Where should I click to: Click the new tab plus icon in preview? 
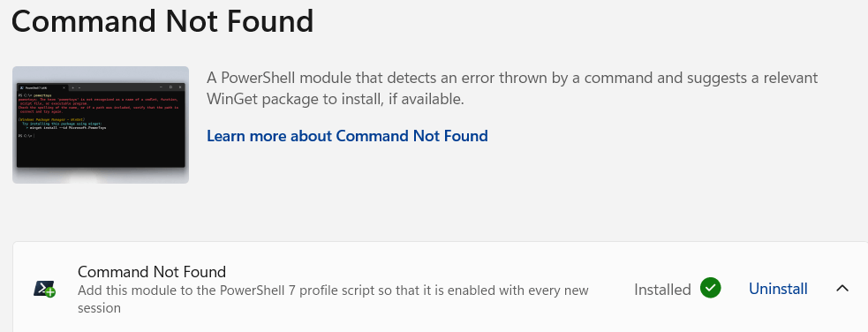click(x=72, y=88)
